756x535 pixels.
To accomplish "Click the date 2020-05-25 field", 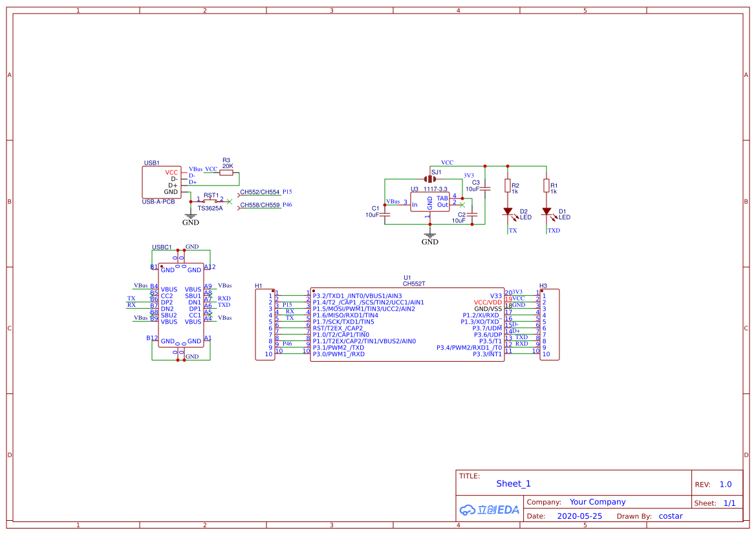I will pos(579,516).
